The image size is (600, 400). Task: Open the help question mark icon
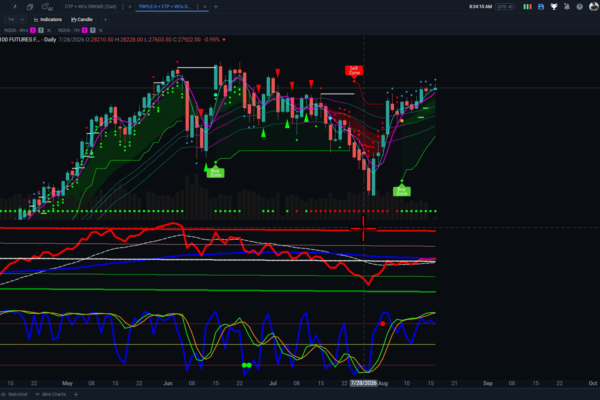[x=580, y=7]
